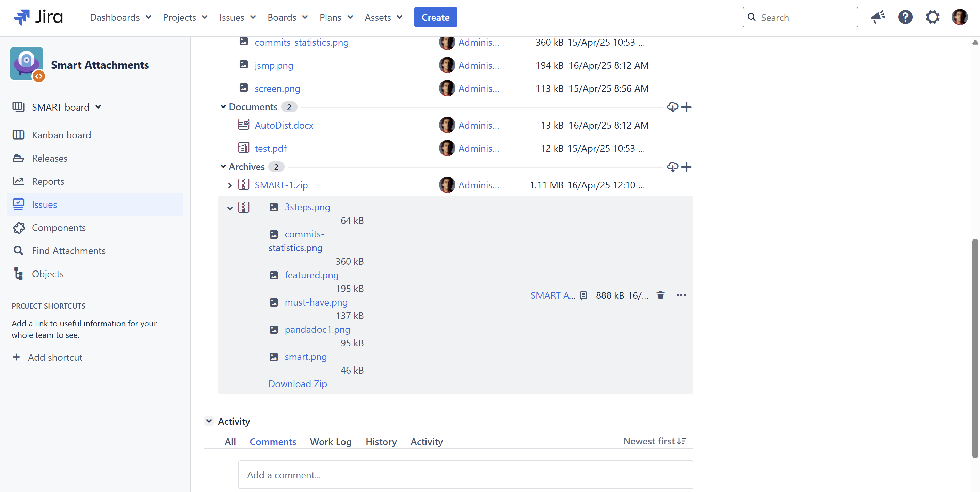Click the comment icon next to SMART A...
Screen dimensions: 980x492
click(x=583, y=295)
